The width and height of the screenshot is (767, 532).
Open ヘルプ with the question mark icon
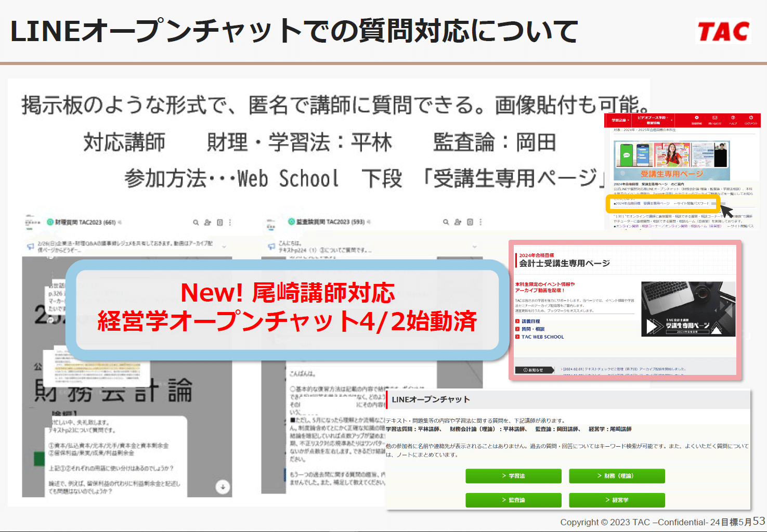(733, 118)
